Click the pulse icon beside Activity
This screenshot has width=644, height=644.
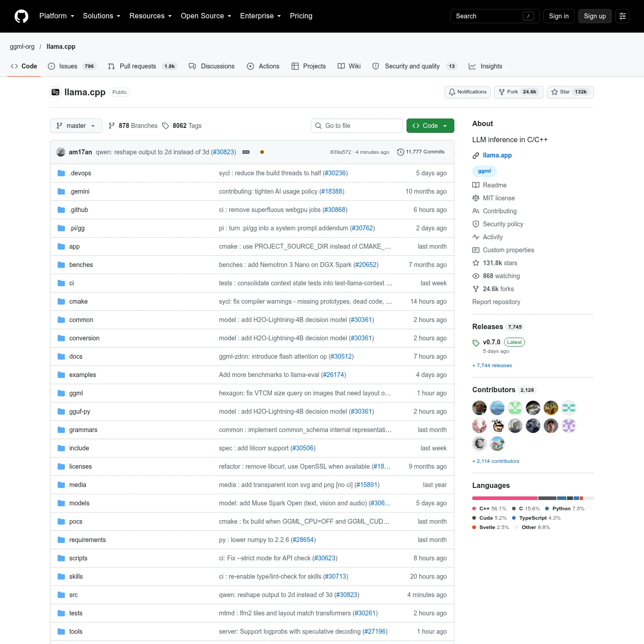pos(476,237)
